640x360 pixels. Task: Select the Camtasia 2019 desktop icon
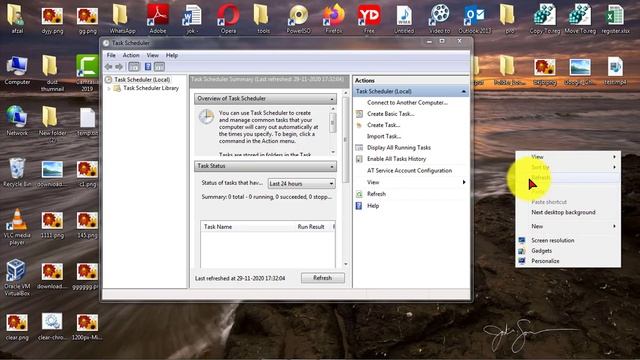[87, 66]
